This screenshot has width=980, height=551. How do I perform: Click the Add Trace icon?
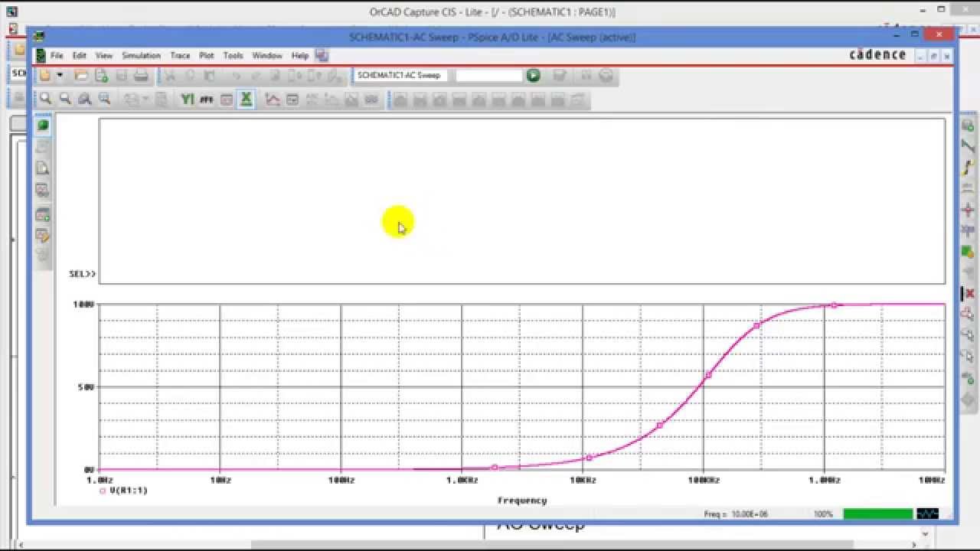click(273, 99)
